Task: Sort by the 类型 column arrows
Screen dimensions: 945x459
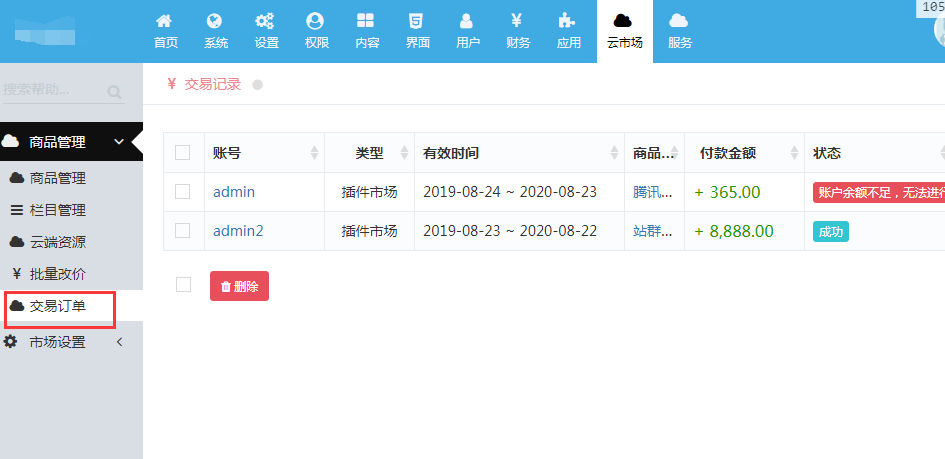Action: (404, 153)
